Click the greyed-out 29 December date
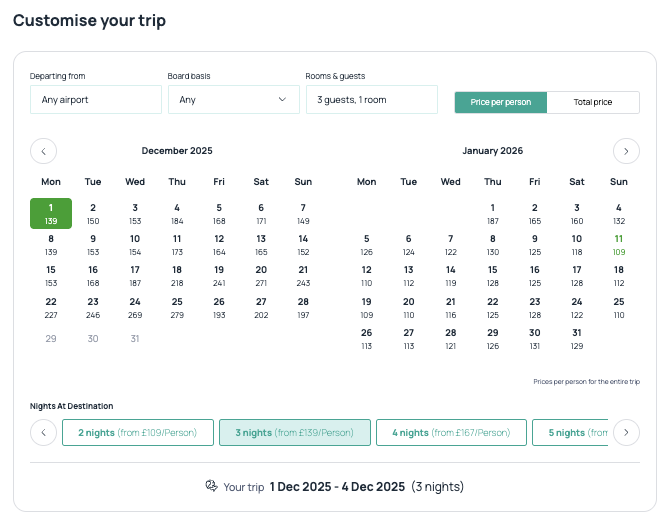668x524 pixels. tap(51, 339)
